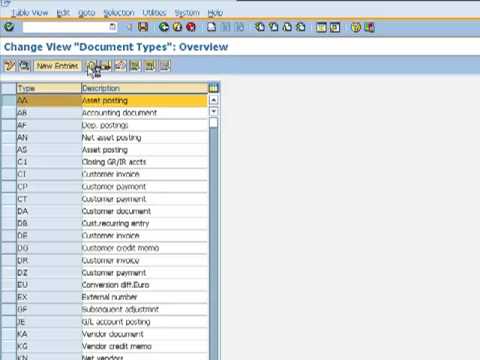Click the Select All icon
Viewport: 480px width, 360px height.
(x=135, y=66)
